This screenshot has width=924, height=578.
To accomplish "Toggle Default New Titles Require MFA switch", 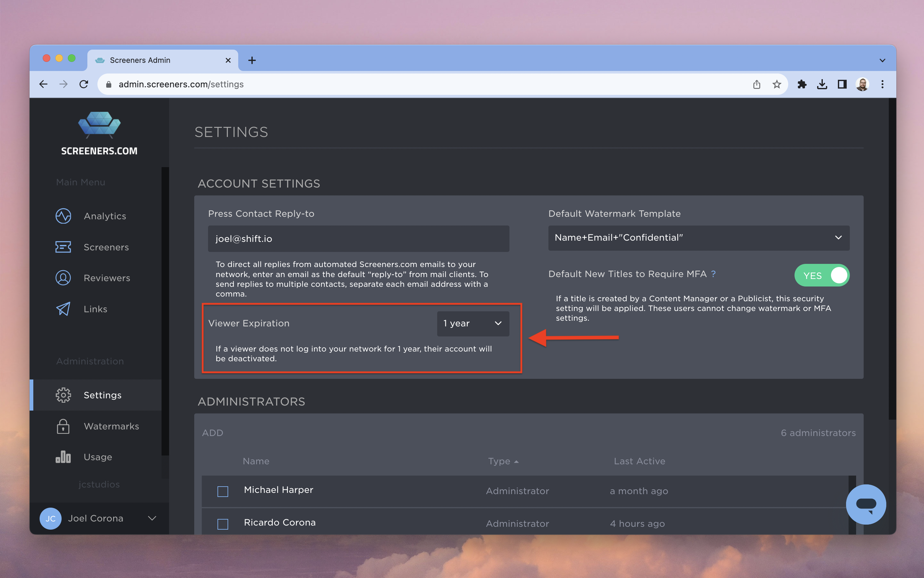I will coord(822,275).
